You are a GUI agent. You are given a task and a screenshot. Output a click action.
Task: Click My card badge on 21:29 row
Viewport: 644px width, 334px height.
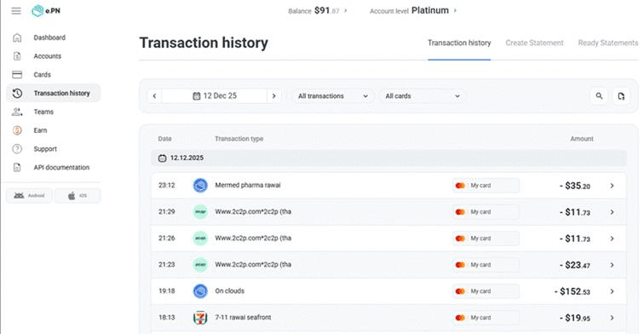pos(486,212)
